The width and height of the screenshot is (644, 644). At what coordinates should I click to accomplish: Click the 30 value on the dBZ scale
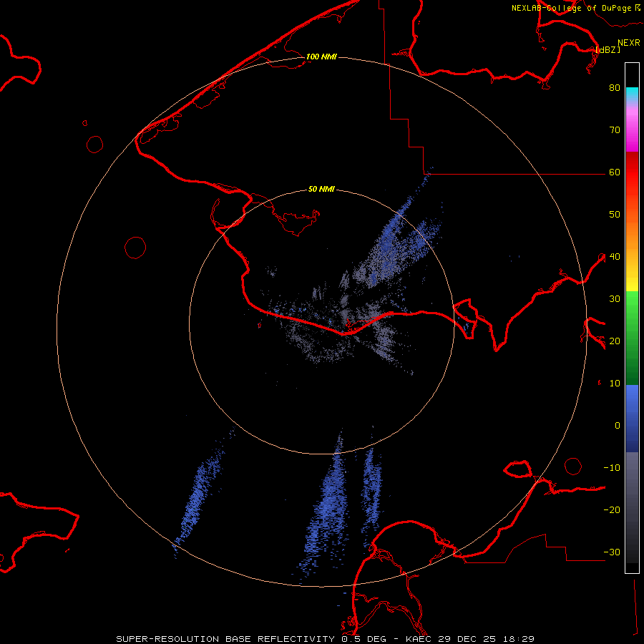615,298
